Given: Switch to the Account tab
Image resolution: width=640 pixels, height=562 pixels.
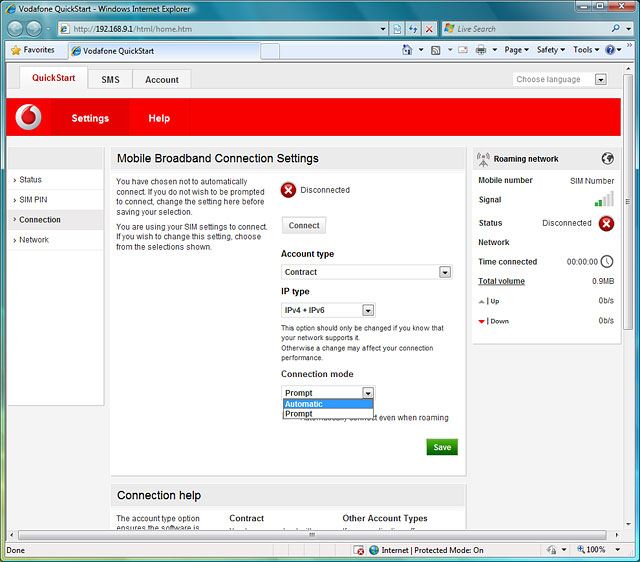Looking at the screenshot, I should point(162,80).
